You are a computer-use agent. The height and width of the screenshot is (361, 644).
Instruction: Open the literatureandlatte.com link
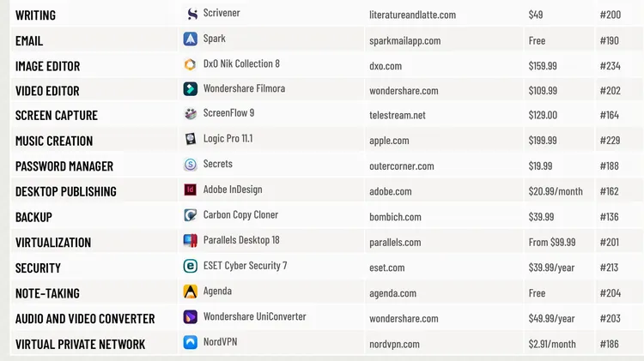(412, 15)
